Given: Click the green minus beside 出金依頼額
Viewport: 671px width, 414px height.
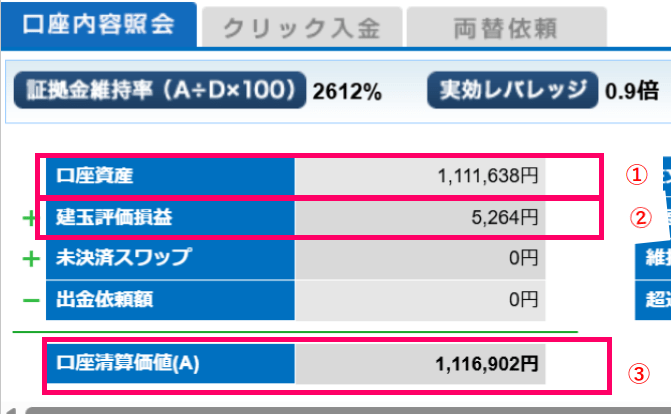Looking at the screenshot, I should point(30,298).
